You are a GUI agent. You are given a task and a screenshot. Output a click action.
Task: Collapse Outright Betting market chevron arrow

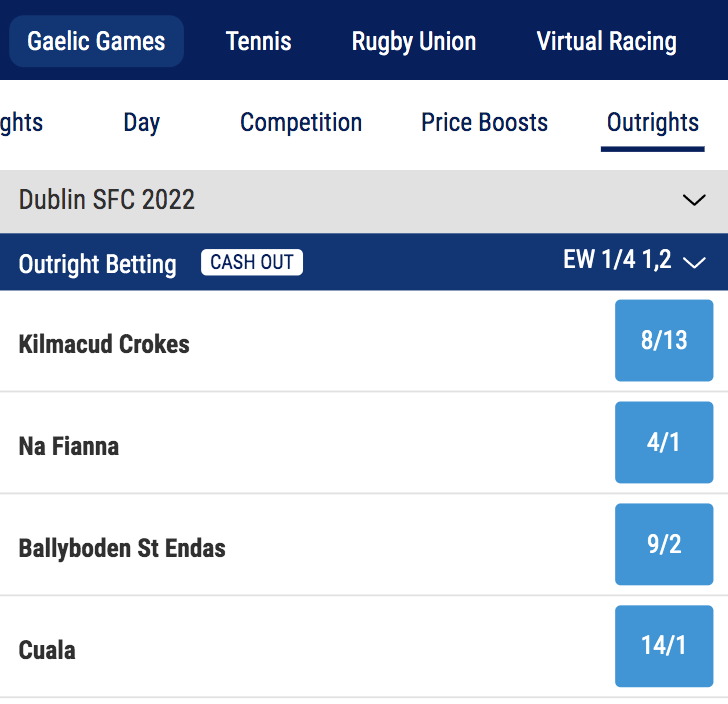pos(695,263)
